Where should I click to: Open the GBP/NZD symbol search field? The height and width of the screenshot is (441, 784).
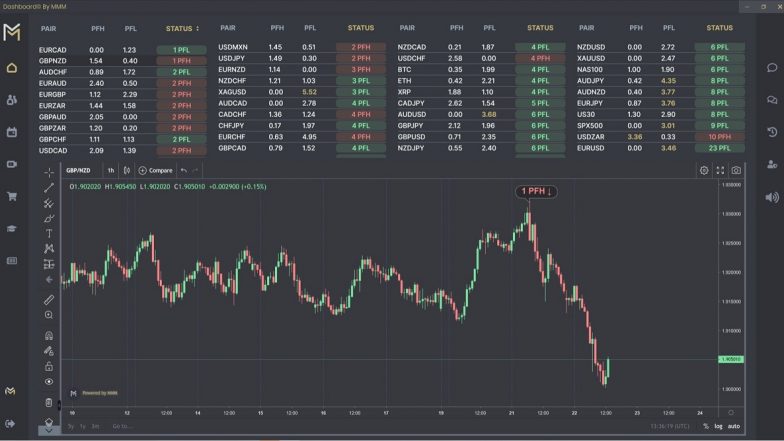click(78, 170)
